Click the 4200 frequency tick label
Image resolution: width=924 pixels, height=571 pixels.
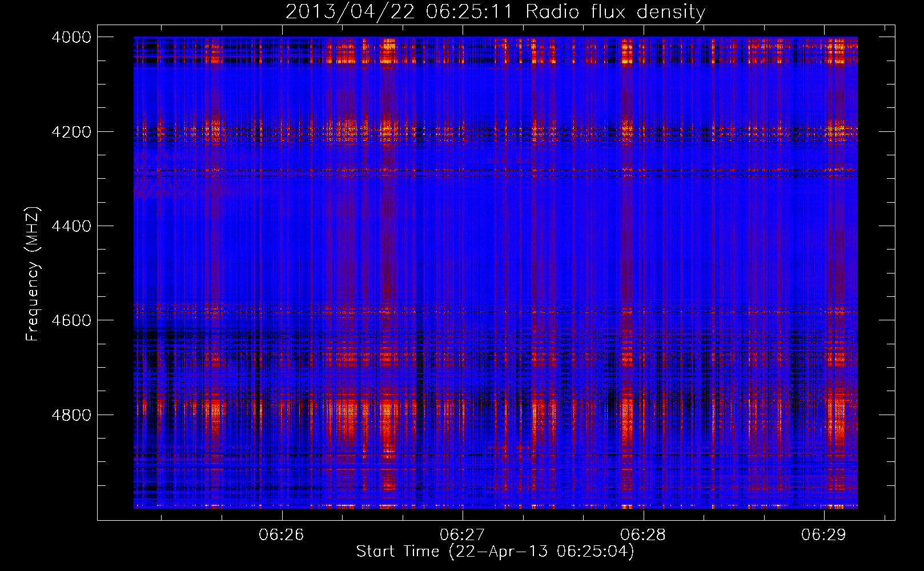[x=71, y=132]
